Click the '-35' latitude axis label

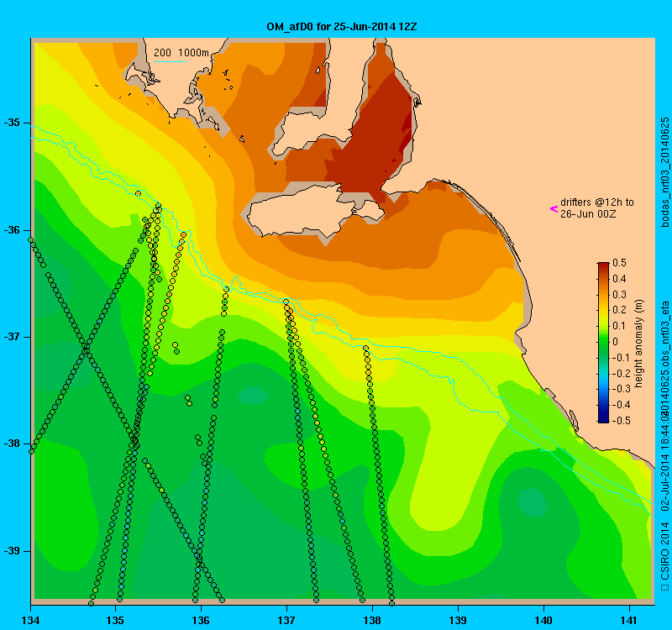tap(12, 123)
